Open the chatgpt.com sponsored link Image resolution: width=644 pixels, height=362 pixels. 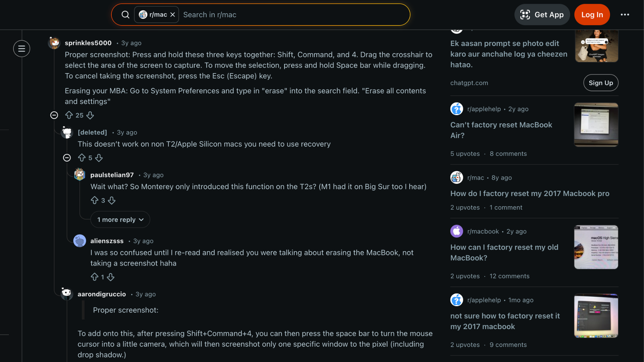coord(469,83)
